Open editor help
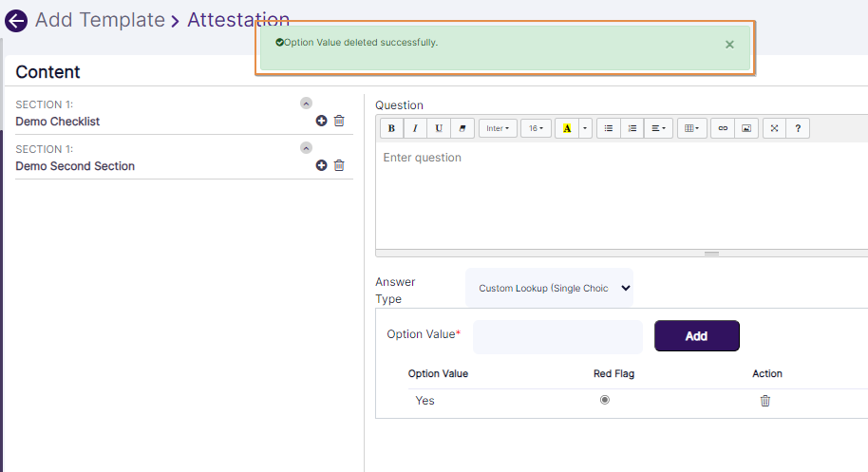Image resolution: width=868 pixels, height=472 pixels. 798,128
